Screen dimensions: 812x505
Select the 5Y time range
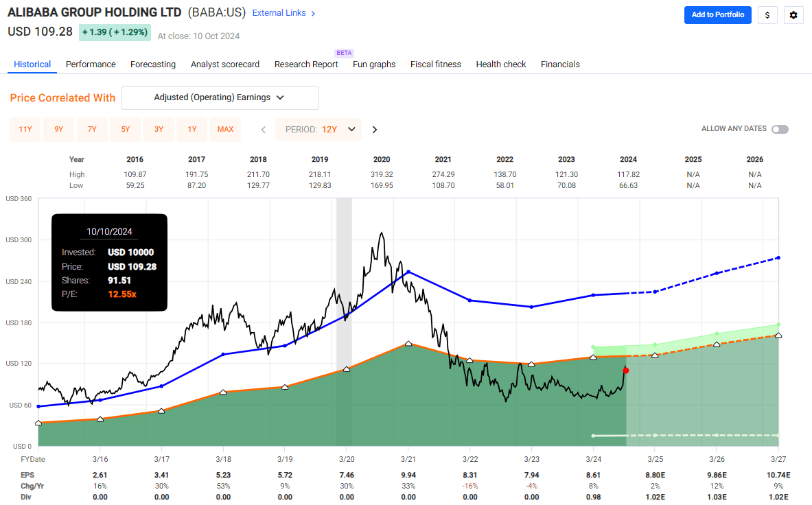coord(126,129)
